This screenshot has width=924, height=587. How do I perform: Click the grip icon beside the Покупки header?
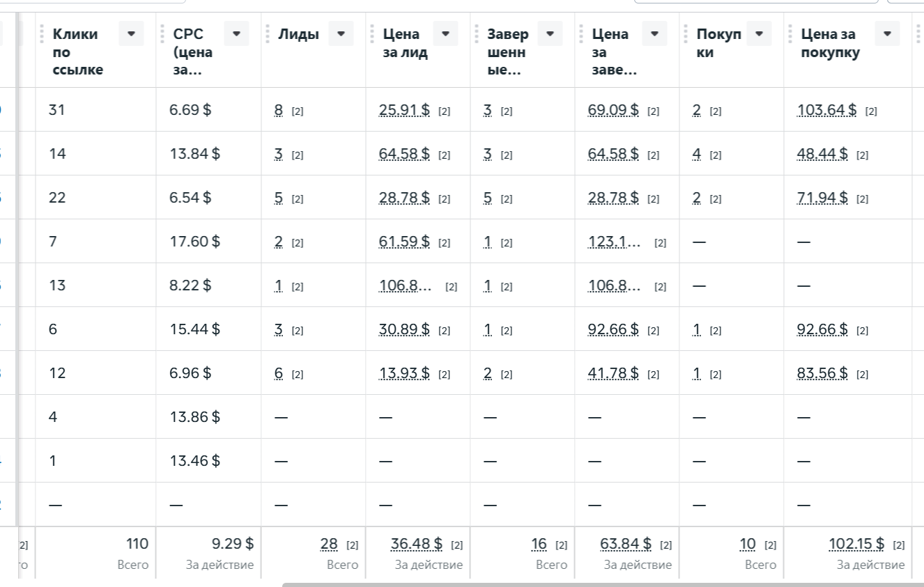pyautogui.click(x=685, y=33)
